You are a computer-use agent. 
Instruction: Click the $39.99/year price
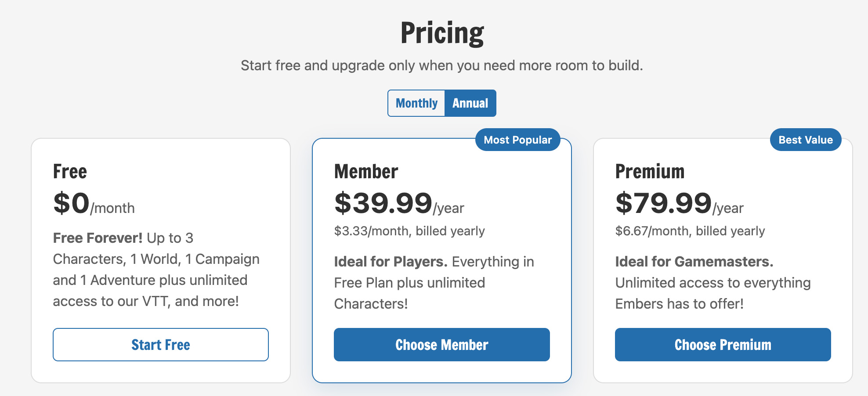point(399,203)
